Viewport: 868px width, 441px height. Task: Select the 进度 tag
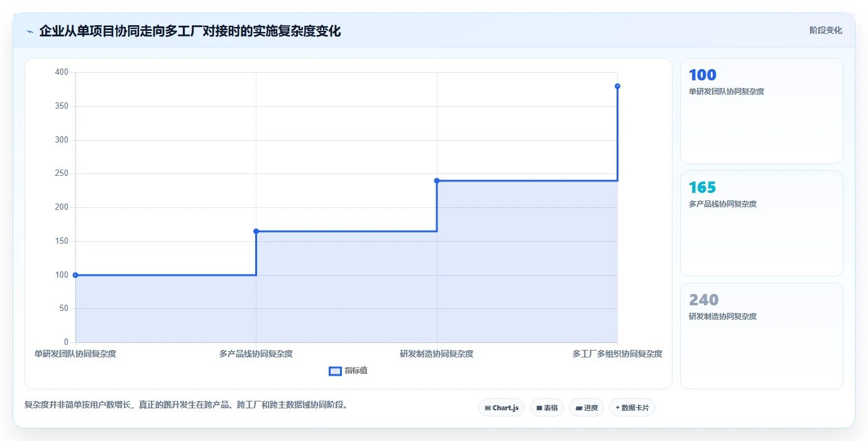[586, 408]
